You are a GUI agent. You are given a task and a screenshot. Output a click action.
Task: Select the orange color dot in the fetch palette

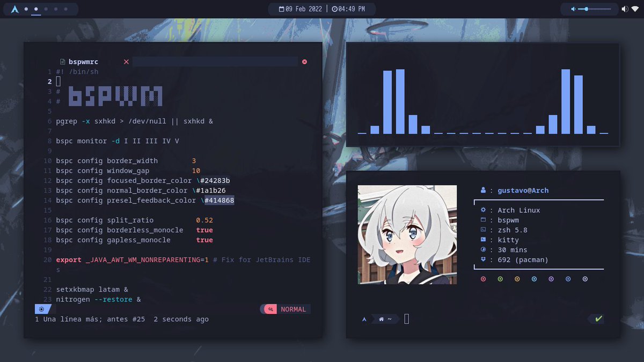pyautogui.click(x=517, y=279)
